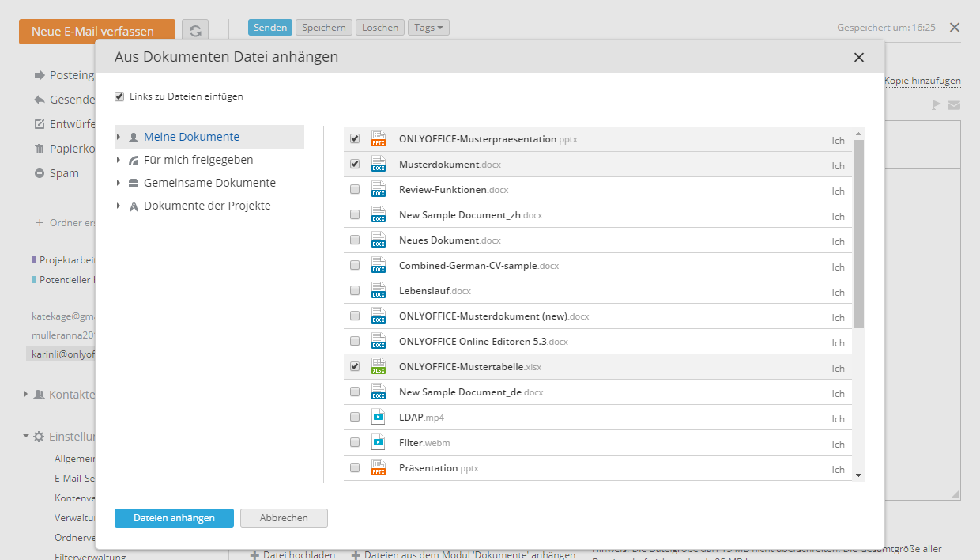
Task: Close the attach file dialog with X
Action: [859, 57]
